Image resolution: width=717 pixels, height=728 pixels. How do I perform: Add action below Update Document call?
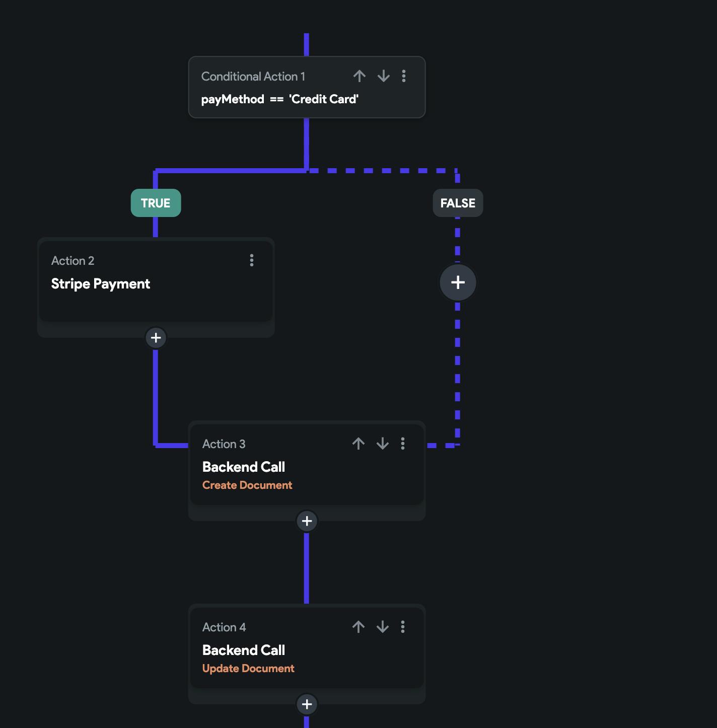pos(307,704)
